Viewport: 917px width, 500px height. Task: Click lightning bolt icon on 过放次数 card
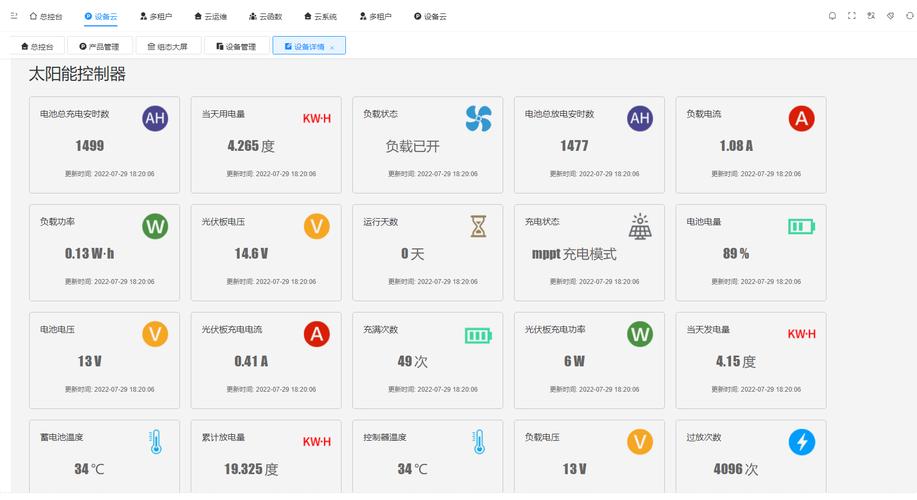[801, 442]
